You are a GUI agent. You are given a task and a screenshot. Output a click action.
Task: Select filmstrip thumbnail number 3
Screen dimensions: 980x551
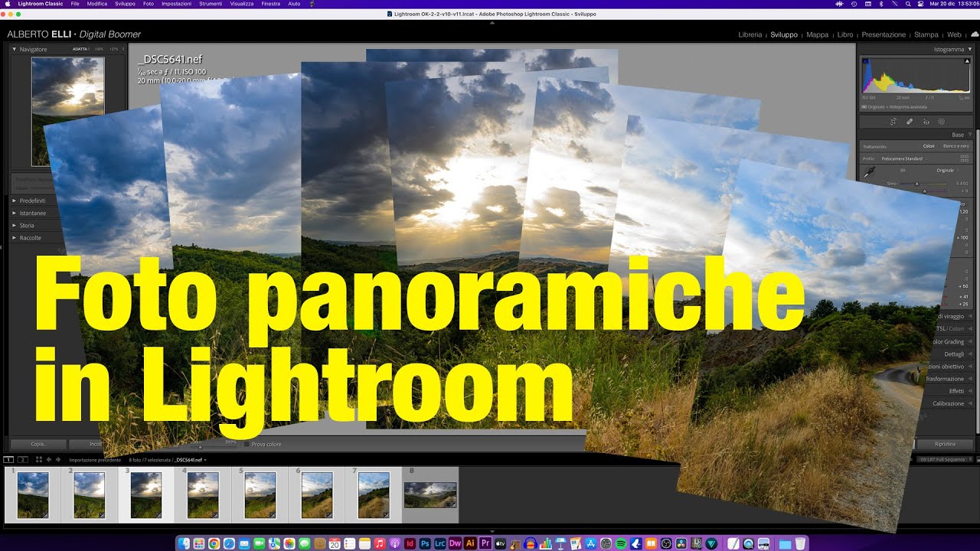point(146,495)
